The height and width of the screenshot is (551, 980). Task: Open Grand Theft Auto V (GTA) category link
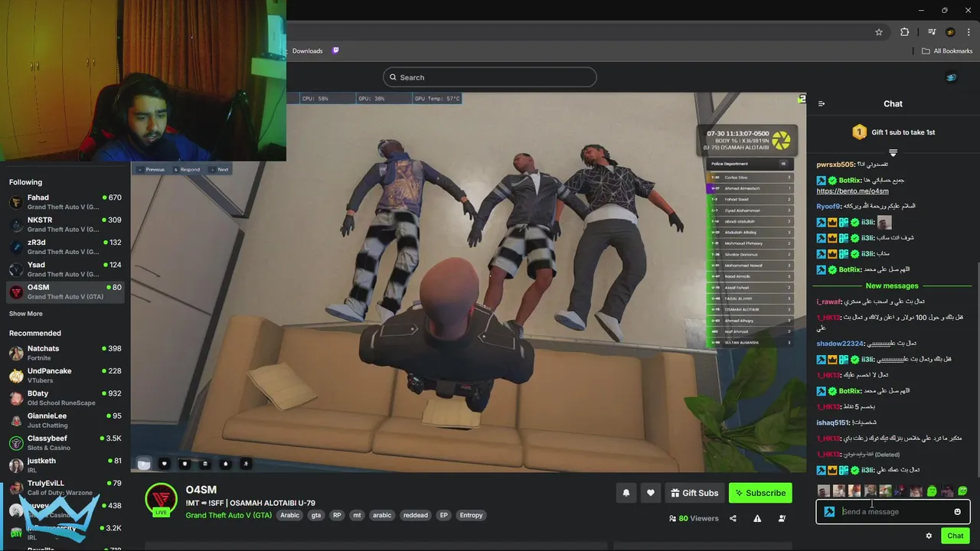(228, 515)
